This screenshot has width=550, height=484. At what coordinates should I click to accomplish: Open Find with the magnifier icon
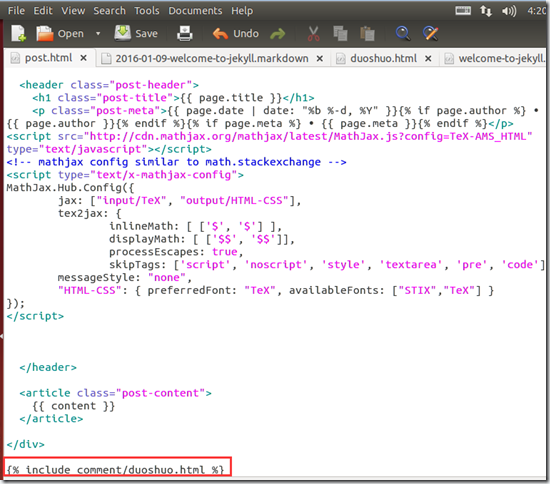point(403,34)
